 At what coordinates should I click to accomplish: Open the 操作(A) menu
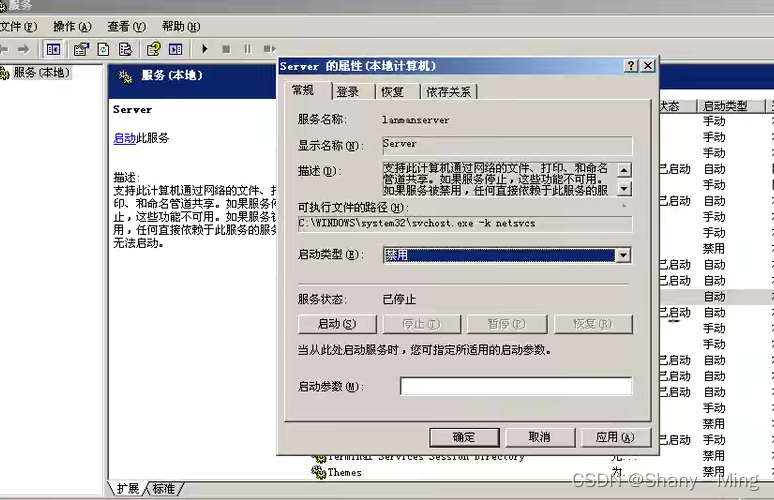(x=72, y=27)
